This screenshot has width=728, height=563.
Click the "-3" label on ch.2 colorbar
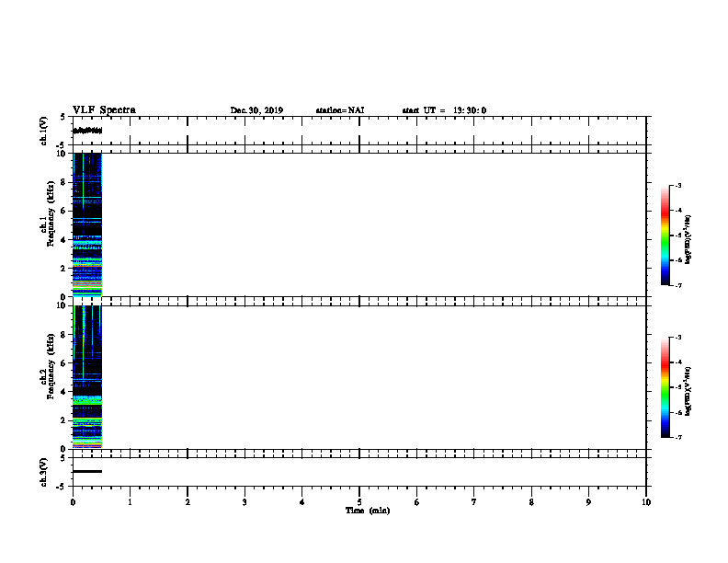(678, 338)
